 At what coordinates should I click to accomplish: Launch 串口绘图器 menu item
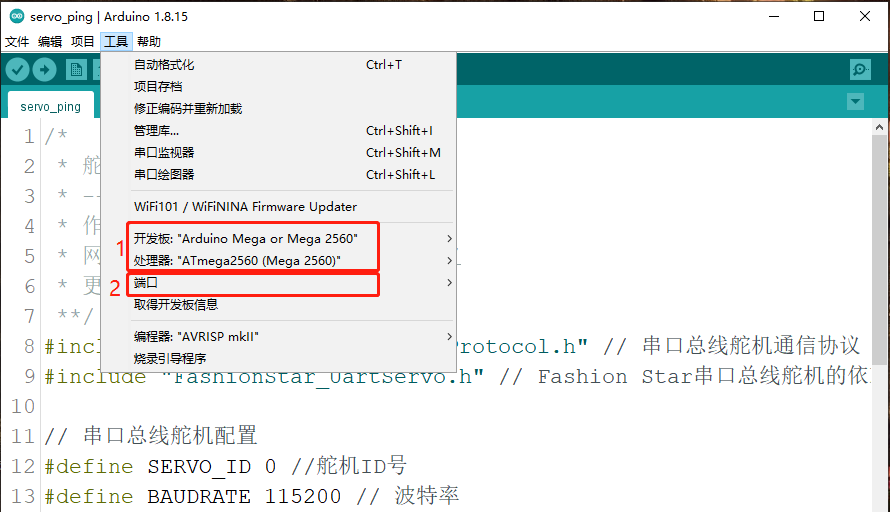click(164, 175)
